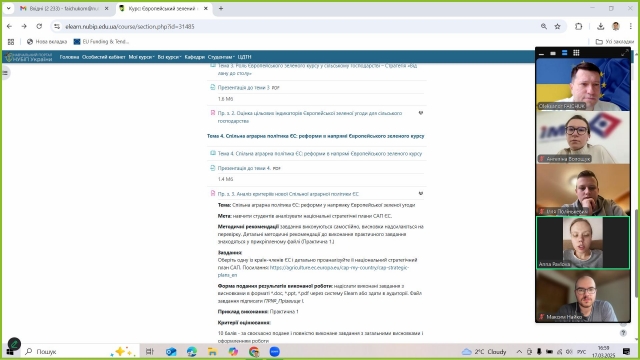640x360 pixels.
Task: Bookmark this page with the star icon
Action: pyautogui.click(x=558, y=27)
